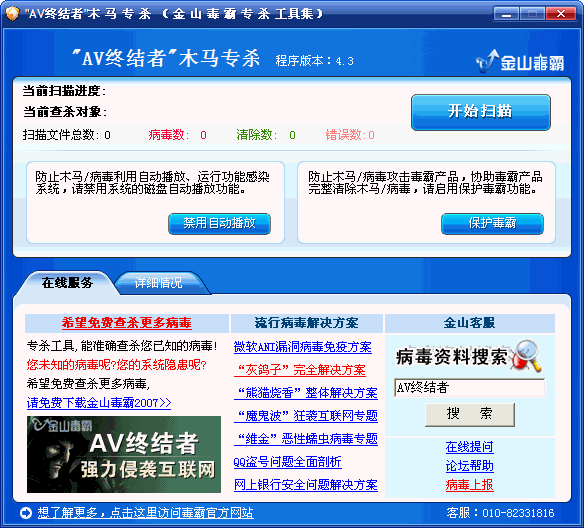Click 禁用自动播放 button
The width and height of the screenshot is (584, 528).
coord(219,223)
